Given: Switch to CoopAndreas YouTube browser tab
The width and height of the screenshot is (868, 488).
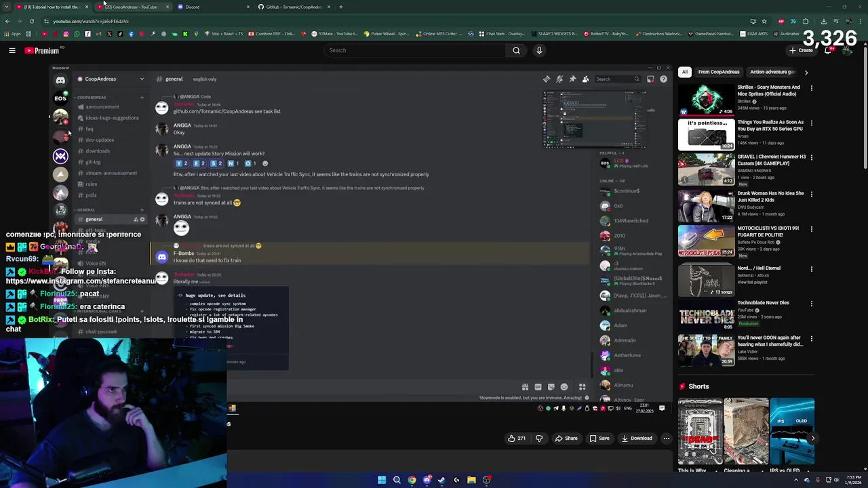Looking at the screenshot, I should [x=132, y=7].
